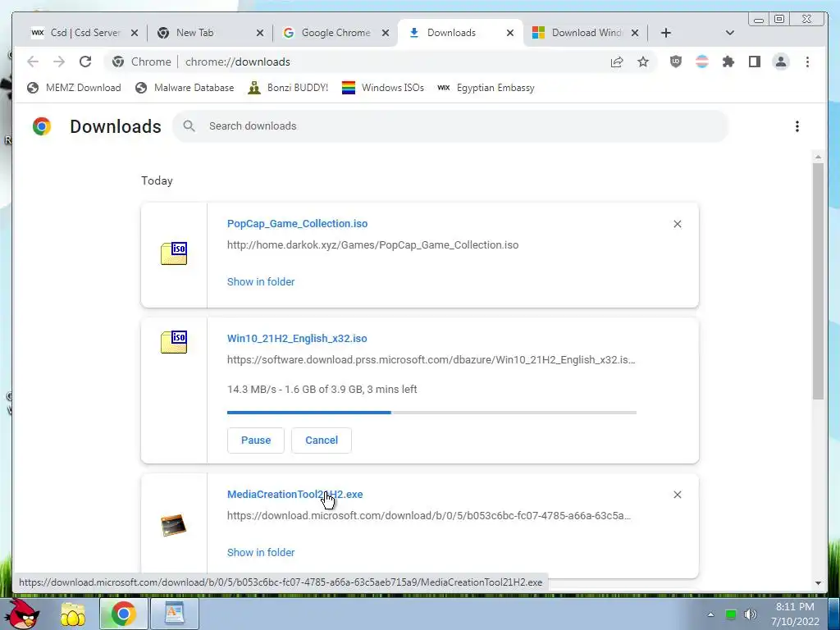
Task: Open the Chrome profile avatar
Action: pos(781,62)
